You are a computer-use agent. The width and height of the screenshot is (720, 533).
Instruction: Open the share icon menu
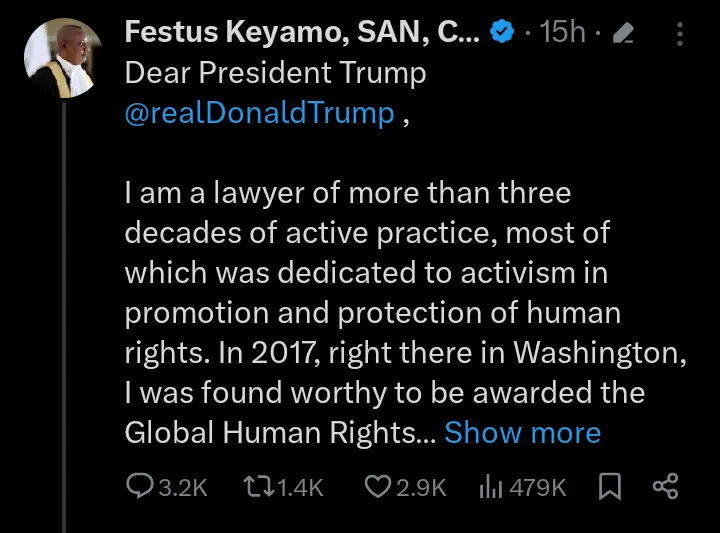coord(665,487)
